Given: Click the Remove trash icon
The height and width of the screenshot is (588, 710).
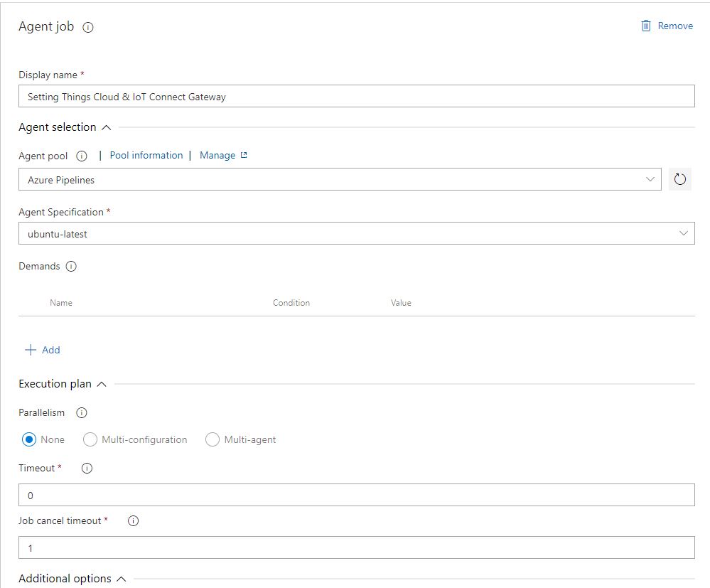Looking at the screenshot, I should [x=646, y=26].
